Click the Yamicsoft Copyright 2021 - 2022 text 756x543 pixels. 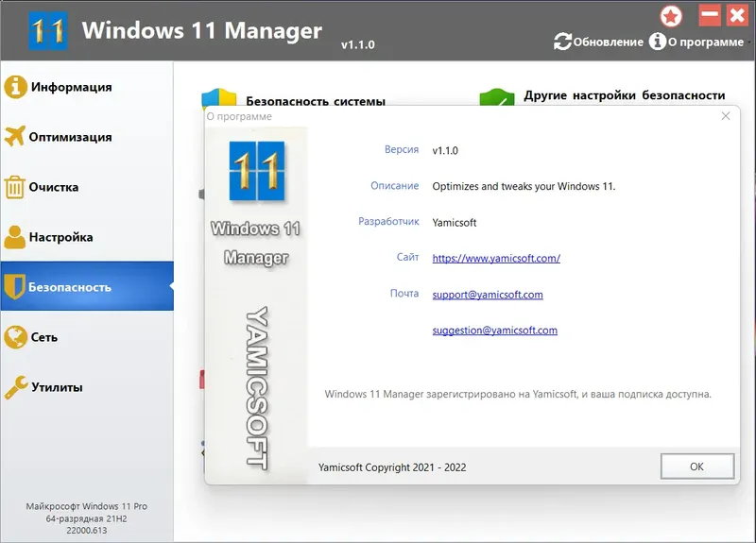click(392, 467)
